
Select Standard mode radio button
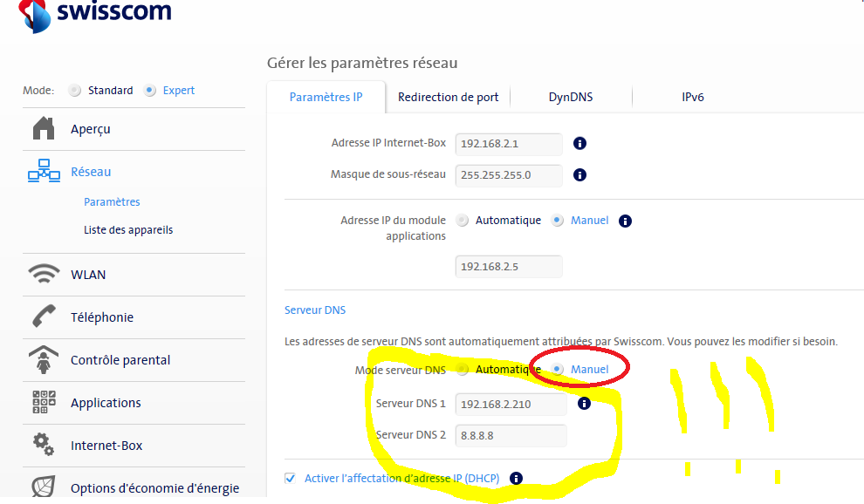[75, 91]
